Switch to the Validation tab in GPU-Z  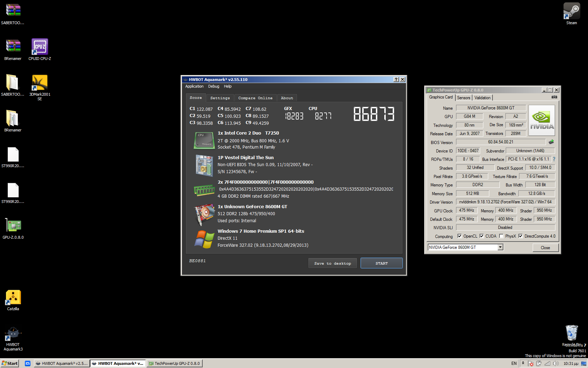482,98
